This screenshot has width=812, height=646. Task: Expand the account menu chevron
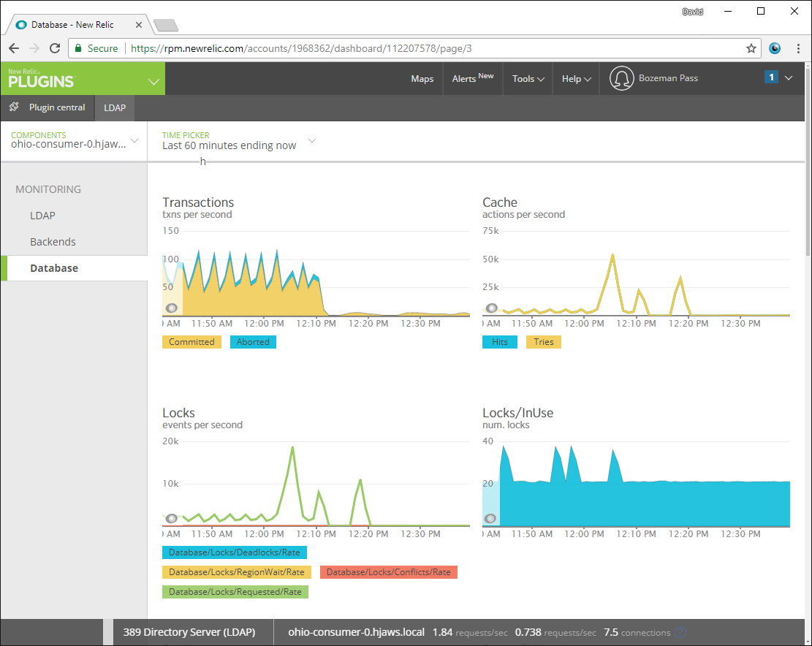click(x=789, y=78)
